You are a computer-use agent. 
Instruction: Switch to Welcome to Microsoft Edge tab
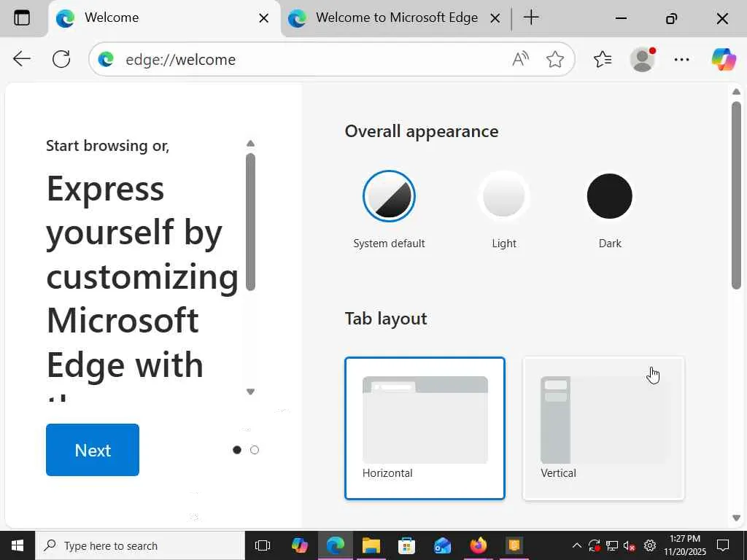(x=395, y=18)
